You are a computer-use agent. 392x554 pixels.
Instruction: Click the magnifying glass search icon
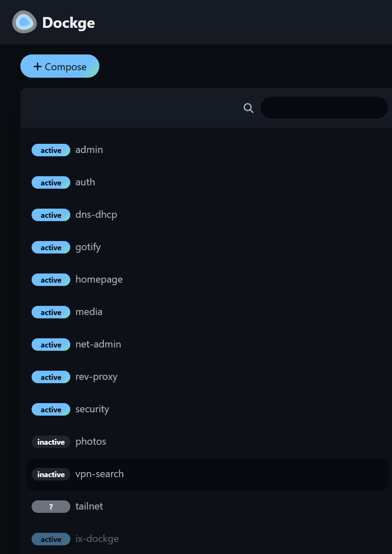coord(248,108)
